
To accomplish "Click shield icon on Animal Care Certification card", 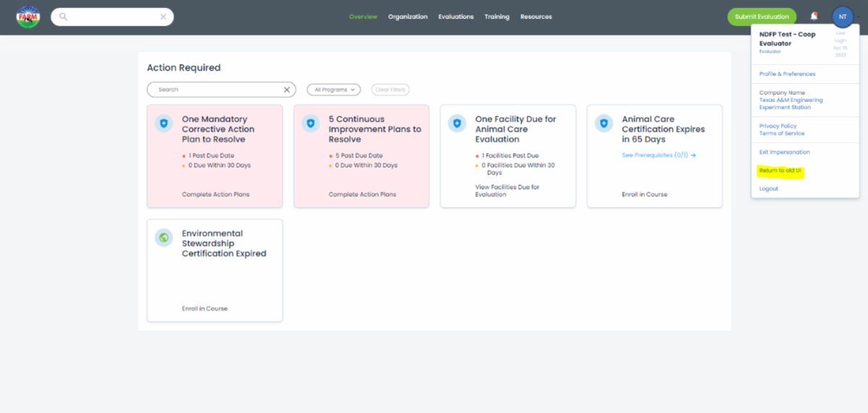I will click(x=604, y=124).
